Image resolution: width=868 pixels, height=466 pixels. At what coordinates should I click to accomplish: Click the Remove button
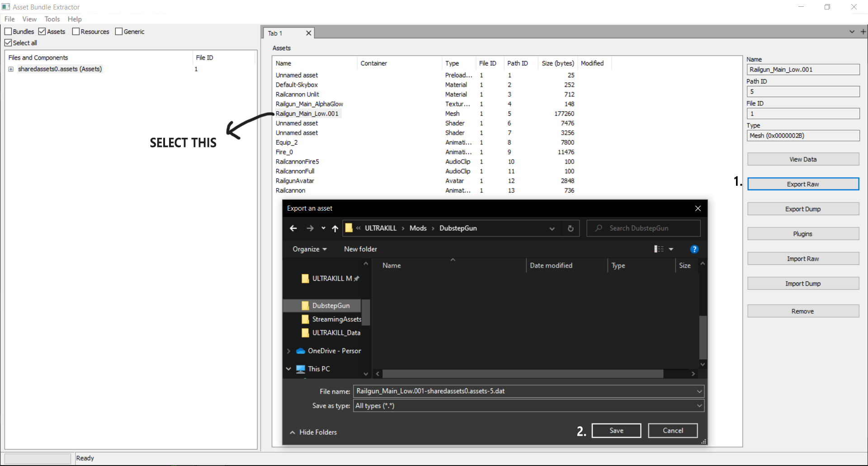pos(803,311)
